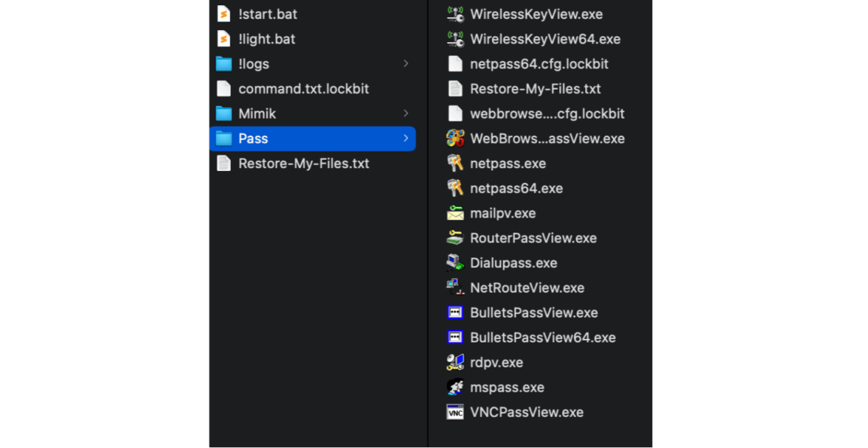Click the command.txt.lockbit file icon

pyautogui.click(x=223, y=89)
